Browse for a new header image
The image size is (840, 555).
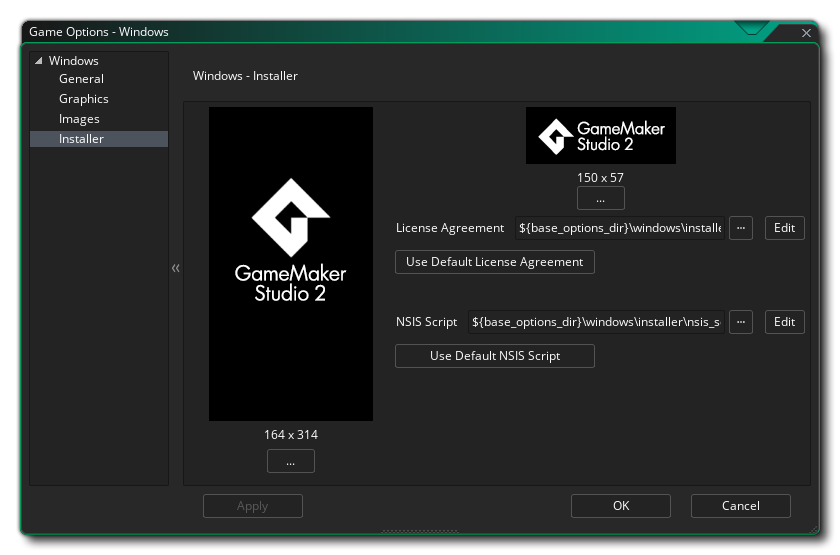[601, 198]
